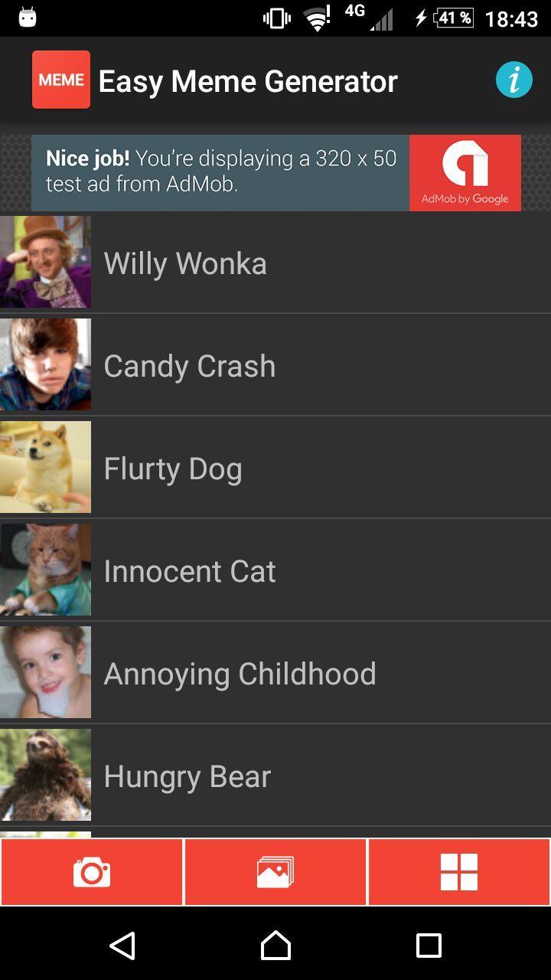Open recent apps square icon

(x=429, y=946)
